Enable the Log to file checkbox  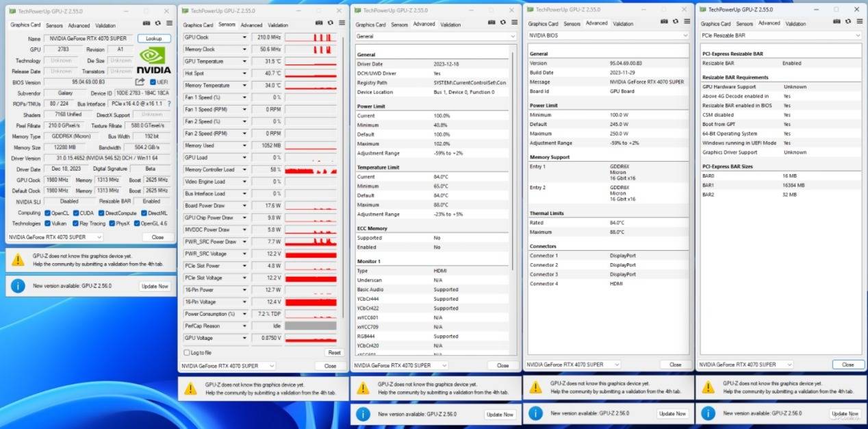coord(187,352)
